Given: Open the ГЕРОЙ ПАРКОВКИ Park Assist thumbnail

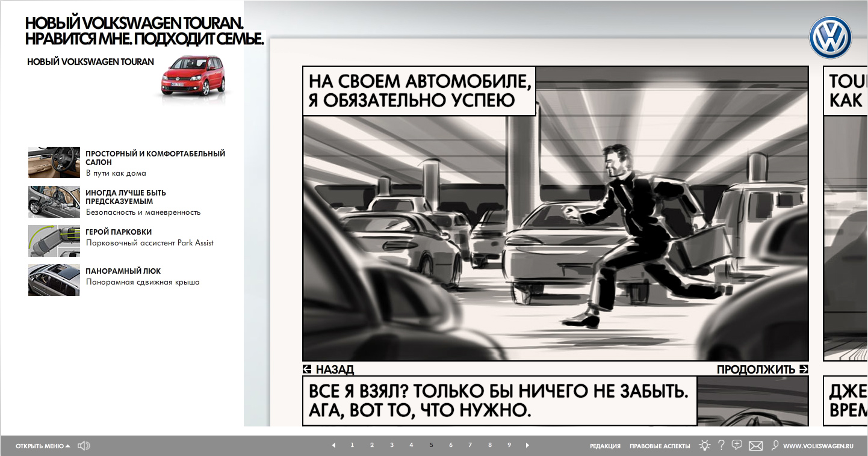Looking at the screenshot, I should tap(54, 241).
